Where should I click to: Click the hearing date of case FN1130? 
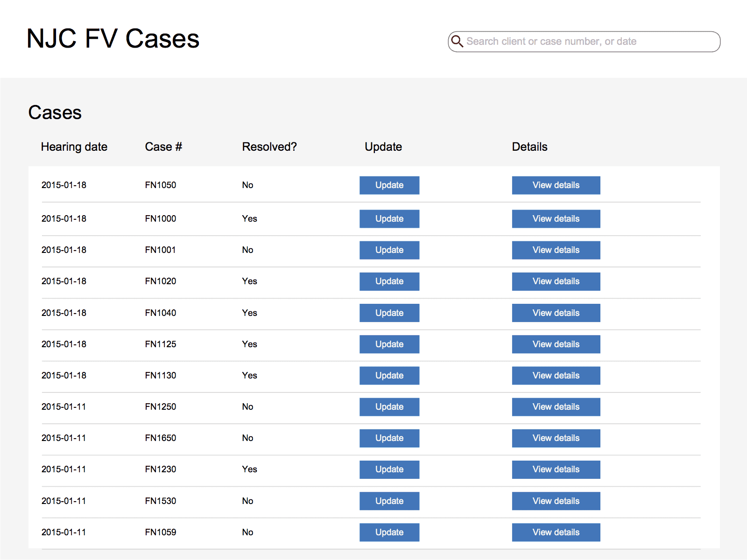pyautogui.click(x=64, y=376)
